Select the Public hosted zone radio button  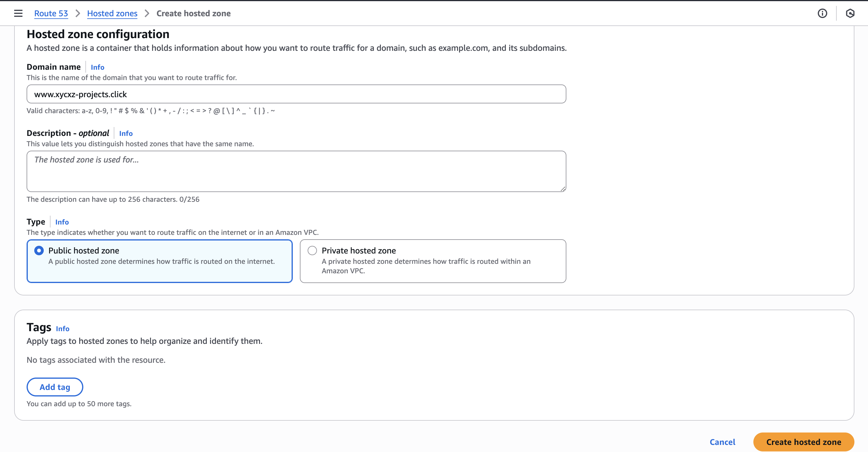[x=39, y=250]
